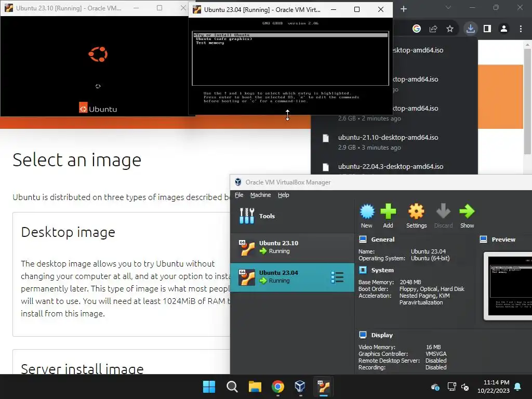Click the file icon beside ubuntu-21.10 download
The height and width of the screenshot is (399, 532).
pyautogui.click(x=326, y=138)
